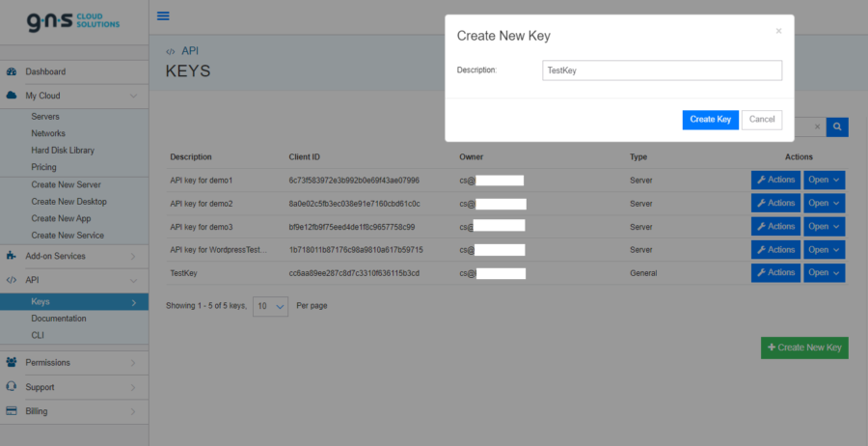
Task: Select Create New Server menu item
Action: coord(66,184)
